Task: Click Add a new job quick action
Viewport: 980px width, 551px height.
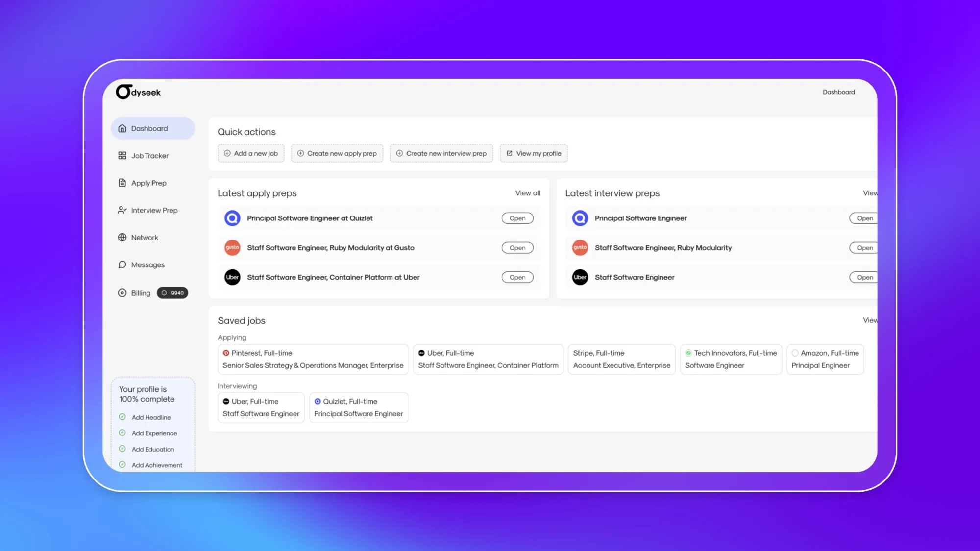Action: point(251,153)
